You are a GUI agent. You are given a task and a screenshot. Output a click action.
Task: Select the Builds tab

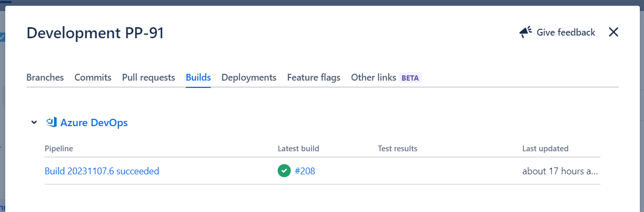click(x=198, y=77)
